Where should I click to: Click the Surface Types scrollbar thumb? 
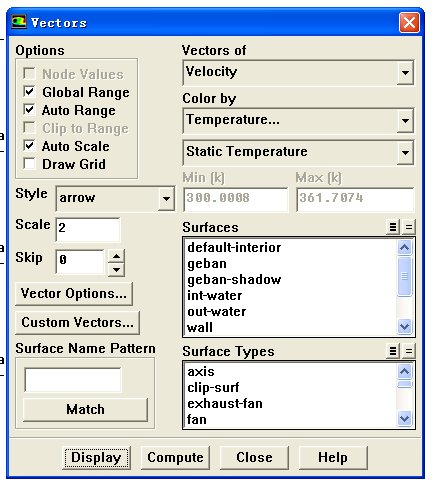[x=405, y=384]
